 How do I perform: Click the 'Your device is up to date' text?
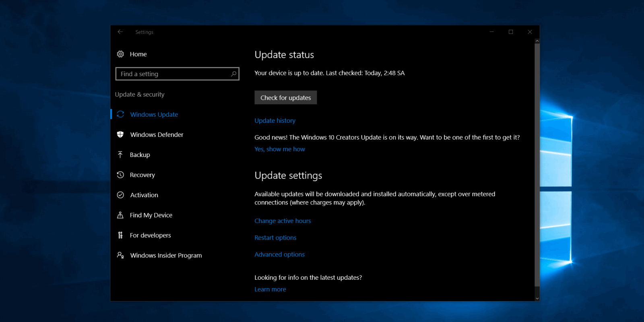pos(330,73)
